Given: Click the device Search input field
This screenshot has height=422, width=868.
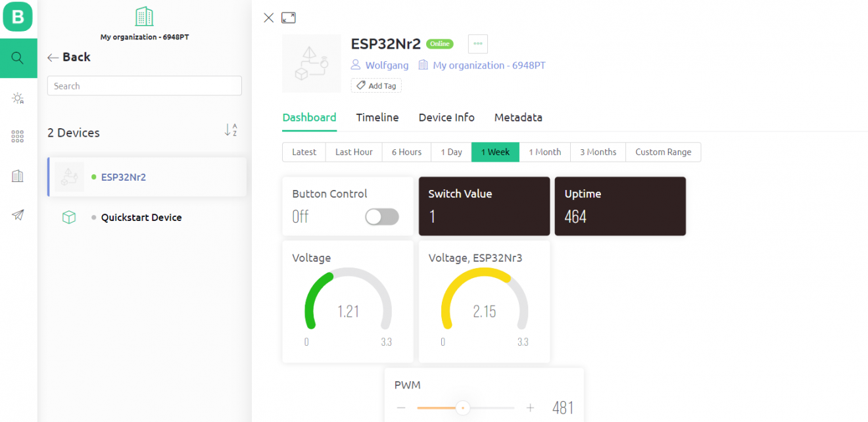Looking at the screenshot, I should (x=145, y=86).
